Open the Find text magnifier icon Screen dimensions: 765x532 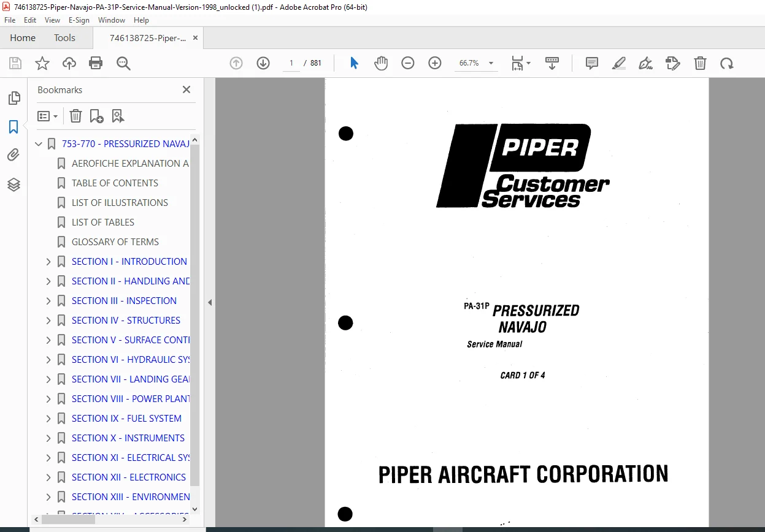tap(123, 63)
